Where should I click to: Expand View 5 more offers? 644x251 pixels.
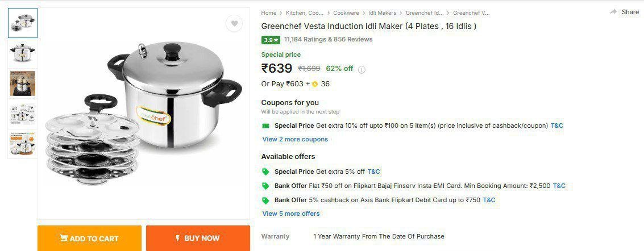pos(291,214)
